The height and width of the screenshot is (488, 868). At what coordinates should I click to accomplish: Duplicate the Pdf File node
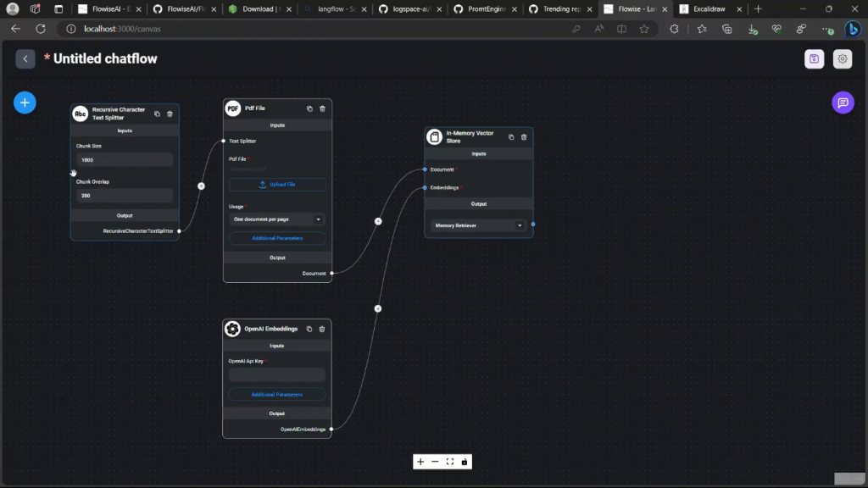point(309,108)
